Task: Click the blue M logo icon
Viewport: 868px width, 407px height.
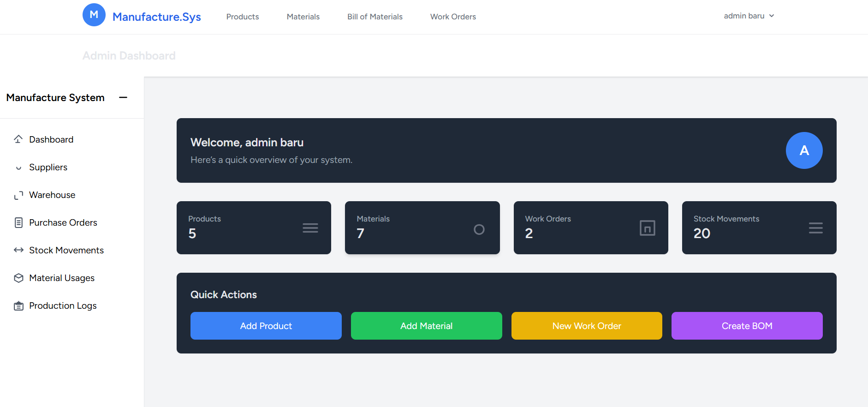Action: (94, 15)
